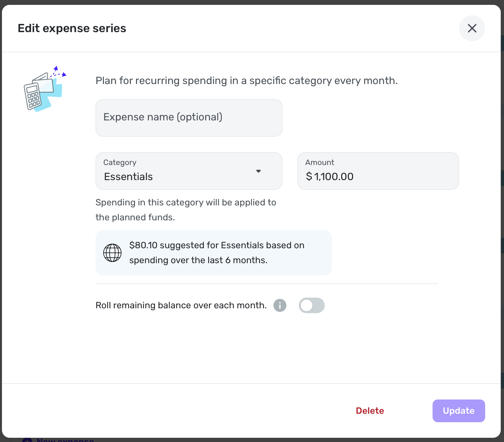Close the Edit expense series dialog
Viewport: 504px width, 442px height.
tap(472, 28)
